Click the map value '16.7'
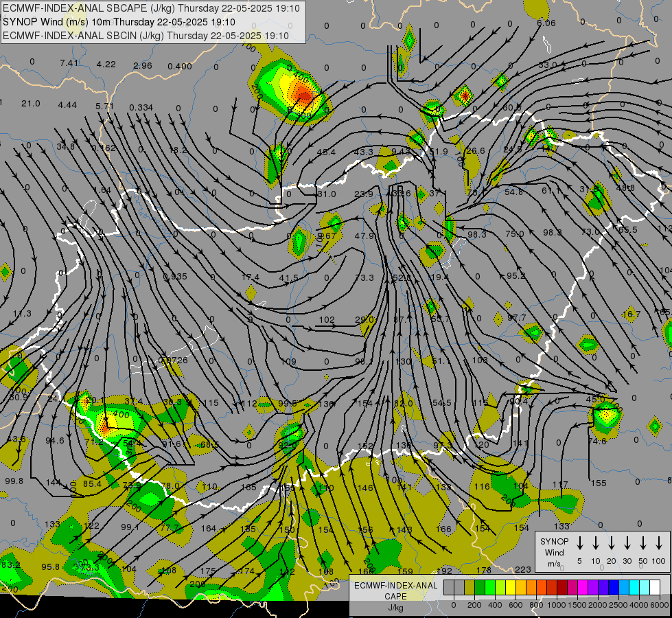The image size is (672, 618). [x=632, y=314]
